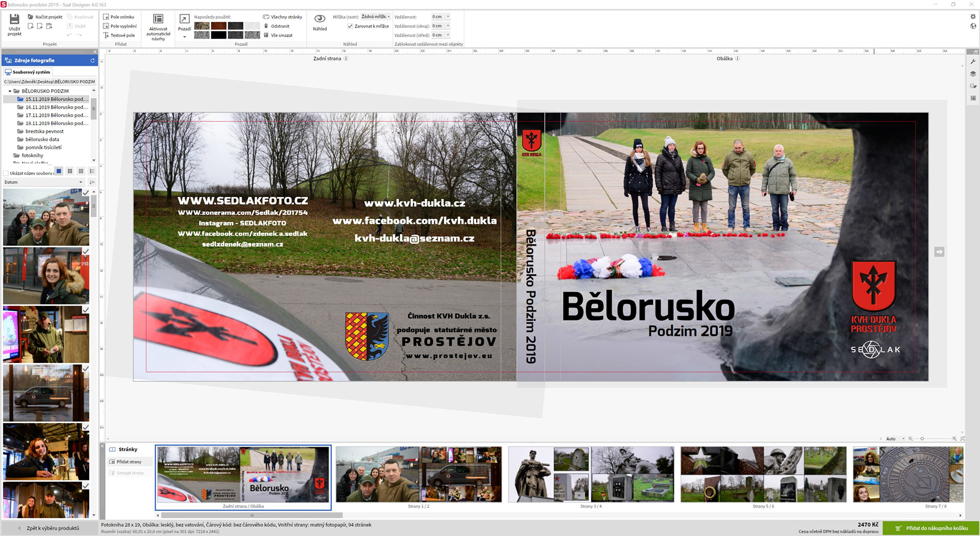Open the Stránky pages tab

click(124, 449)
